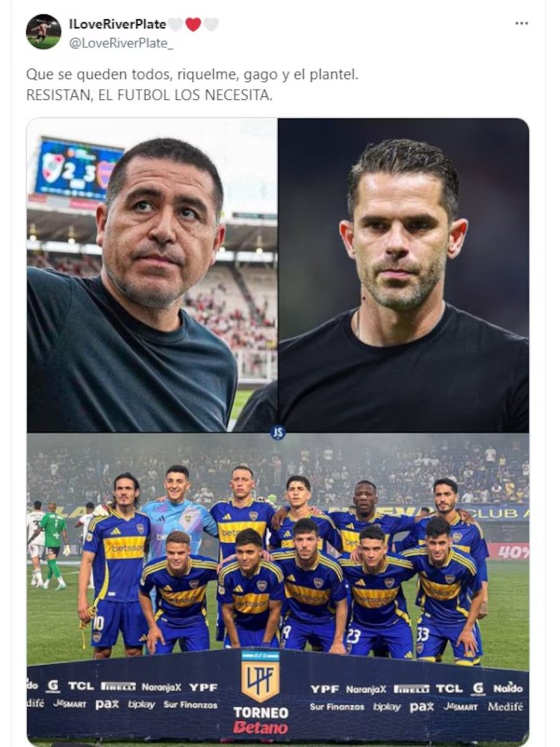
Task: Open the ILoveRiverPlate display name link
Action: (x=118, y=24)
